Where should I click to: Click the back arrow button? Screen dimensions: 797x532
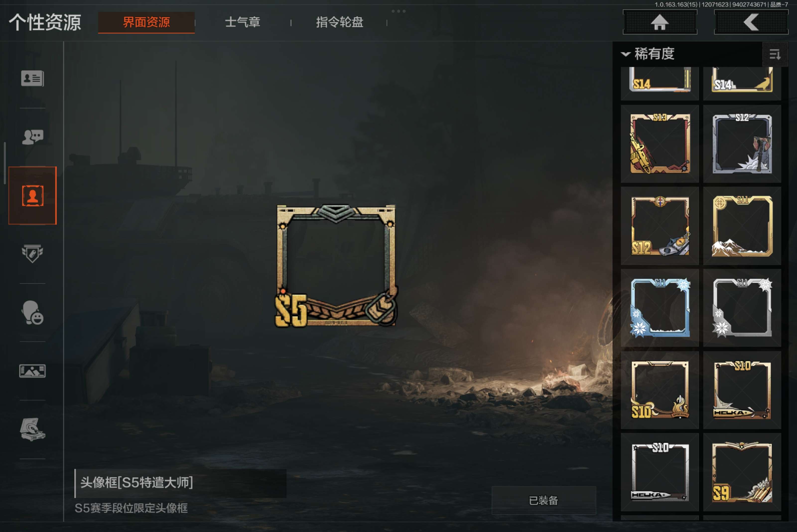[x=751, y=22]
